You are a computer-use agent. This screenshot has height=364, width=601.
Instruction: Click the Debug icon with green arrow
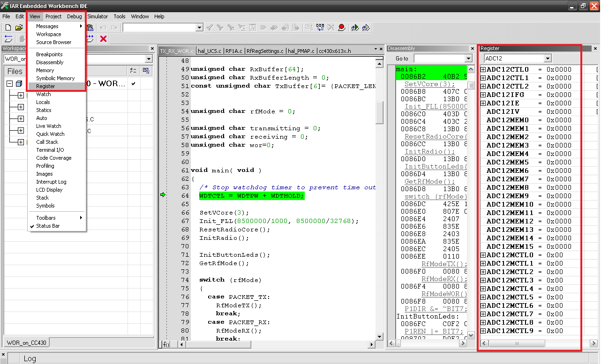tap(355, 28)
